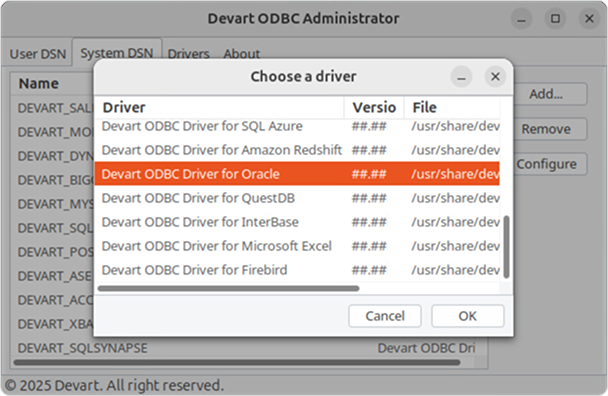Image resolution: width=608 pixels, height=396 pixels.
Task: Click the DSN list horizontal scrollbar
Action: point(237,363)
